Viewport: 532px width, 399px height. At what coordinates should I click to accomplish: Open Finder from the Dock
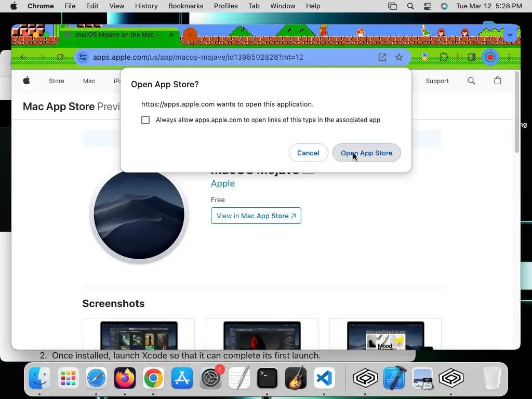(x=39, y=378)
